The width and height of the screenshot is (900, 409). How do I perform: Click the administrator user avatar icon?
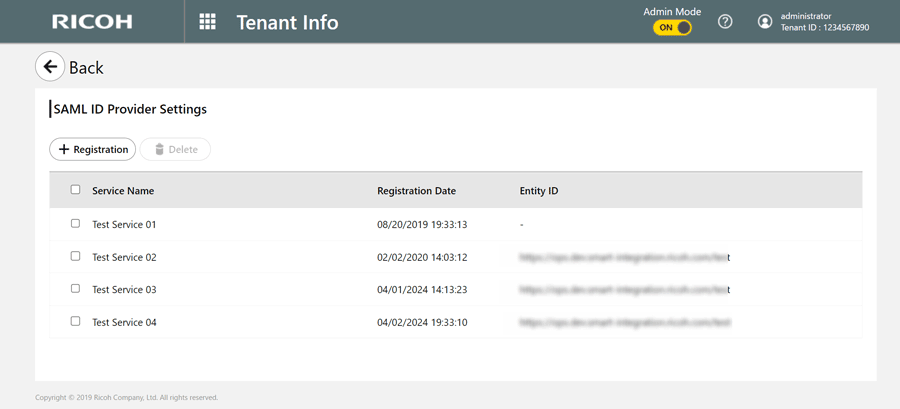pyautogui.click(x=765, y=22)
